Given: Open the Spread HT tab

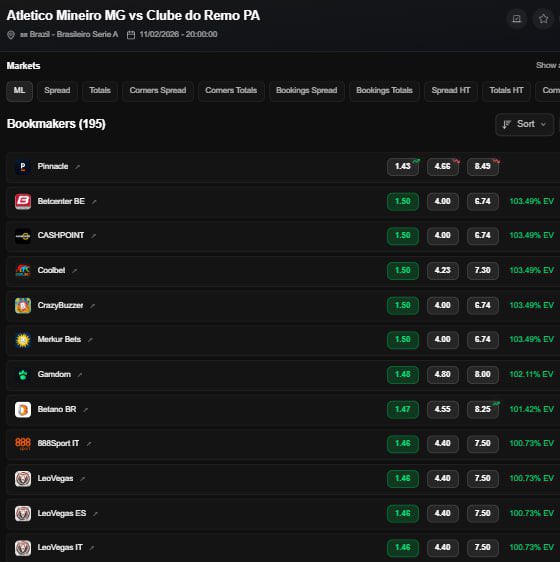Looking at the screenshot, I should pos(451,91).
